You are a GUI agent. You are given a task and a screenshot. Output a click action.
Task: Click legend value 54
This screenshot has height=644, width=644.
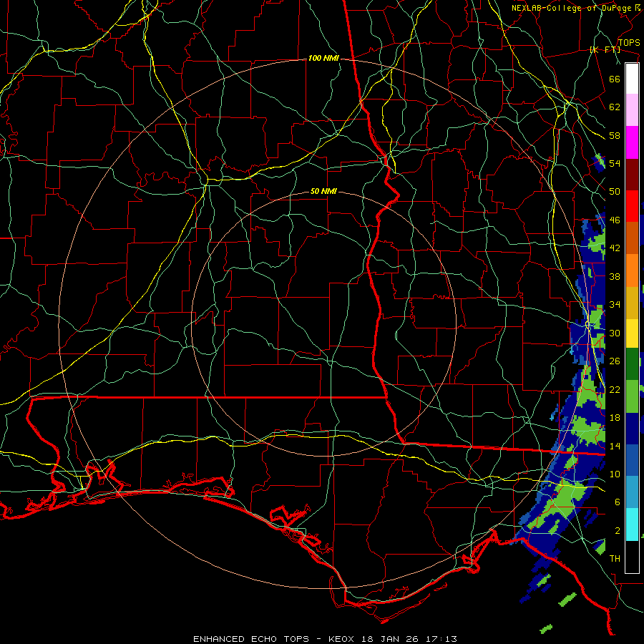615,163
